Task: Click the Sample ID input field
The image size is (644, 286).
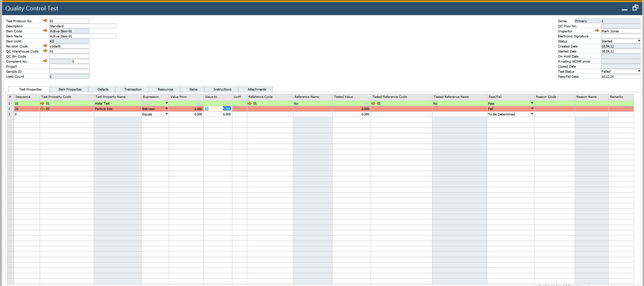Action: [x=69, y=71]
